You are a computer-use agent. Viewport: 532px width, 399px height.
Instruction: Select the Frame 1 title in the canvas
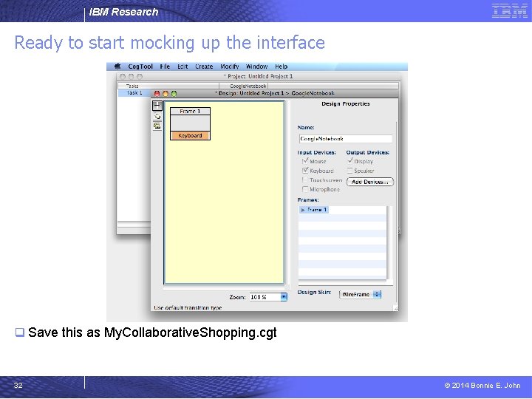tap(190, 112)
